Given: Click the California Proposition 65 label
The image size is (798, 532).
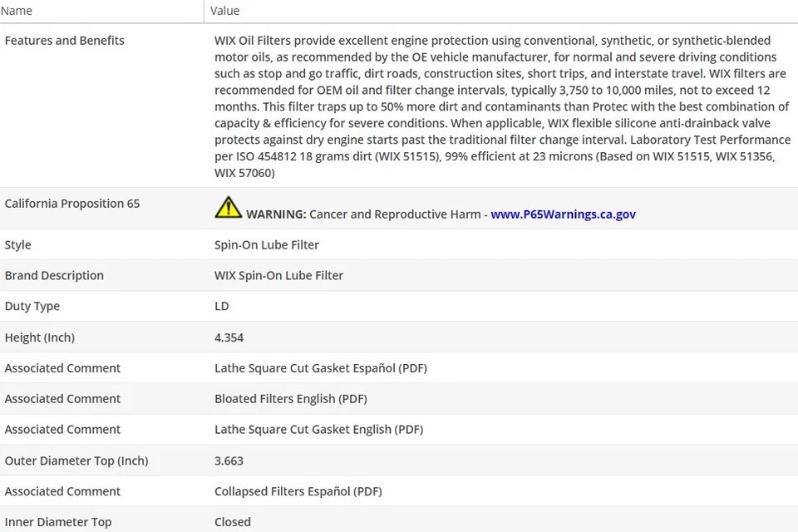Looking at the screenshot, I should pyautogui.click(x=72, y=204).
